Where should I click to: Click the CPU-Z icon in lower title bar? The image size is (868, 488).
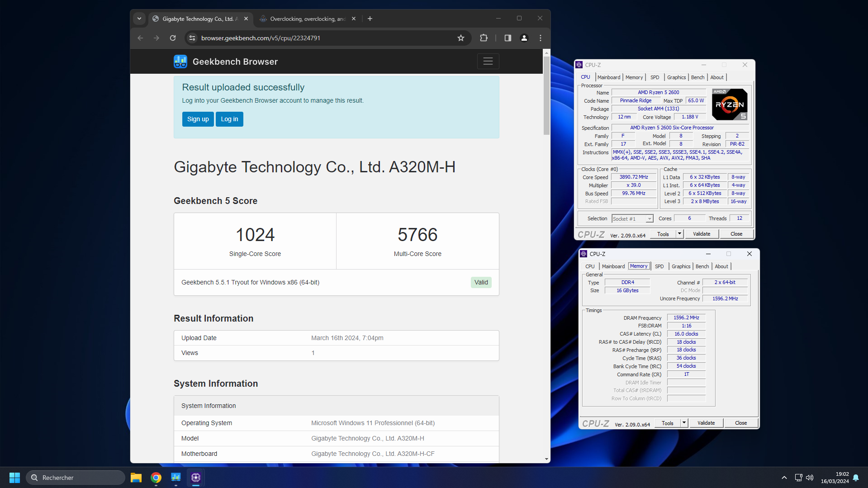point(583,254)
